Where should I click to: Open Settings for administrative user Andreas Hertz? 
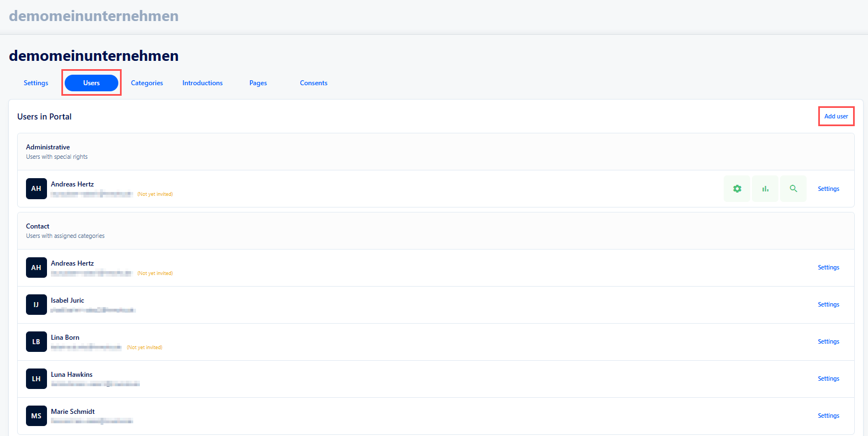pos(828,189)
